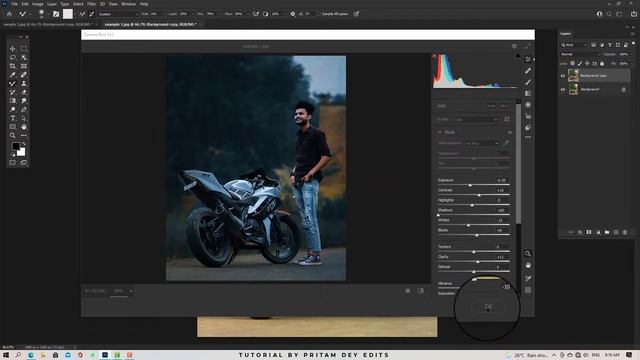
Task: Select the Lasso tool
Action: [13, 57]
